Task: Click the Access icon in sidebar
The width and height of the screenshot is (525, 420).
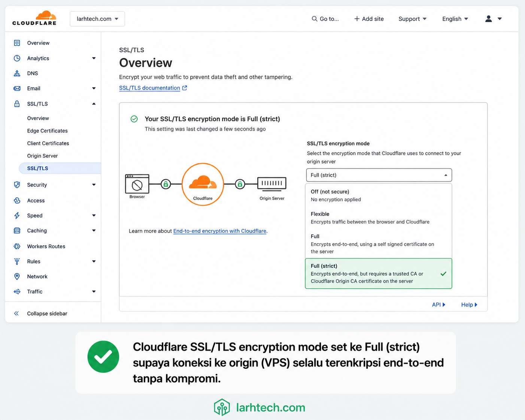Action: (x=17, y=201)
